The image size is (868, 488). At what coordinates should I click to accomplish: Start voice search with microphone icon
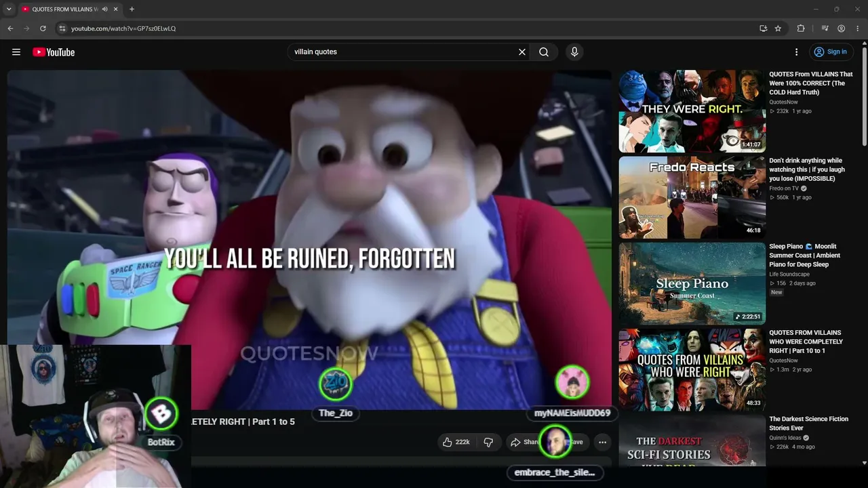pyautogui.click(x=574, y=52)
